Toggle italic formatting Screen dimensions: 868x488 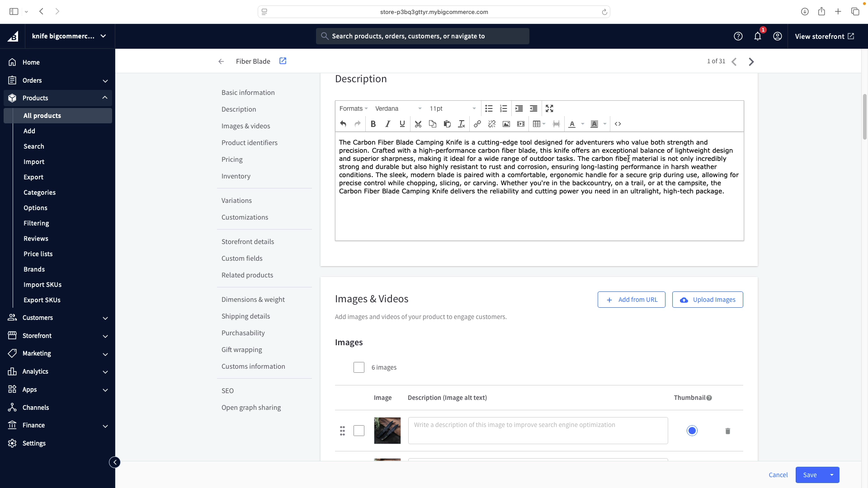tap(387, 124)
